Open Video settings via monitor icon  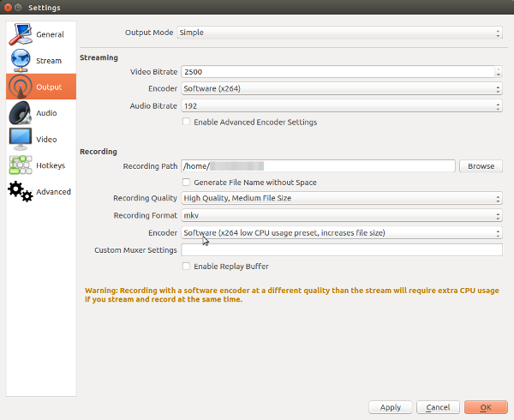(21, 139)
